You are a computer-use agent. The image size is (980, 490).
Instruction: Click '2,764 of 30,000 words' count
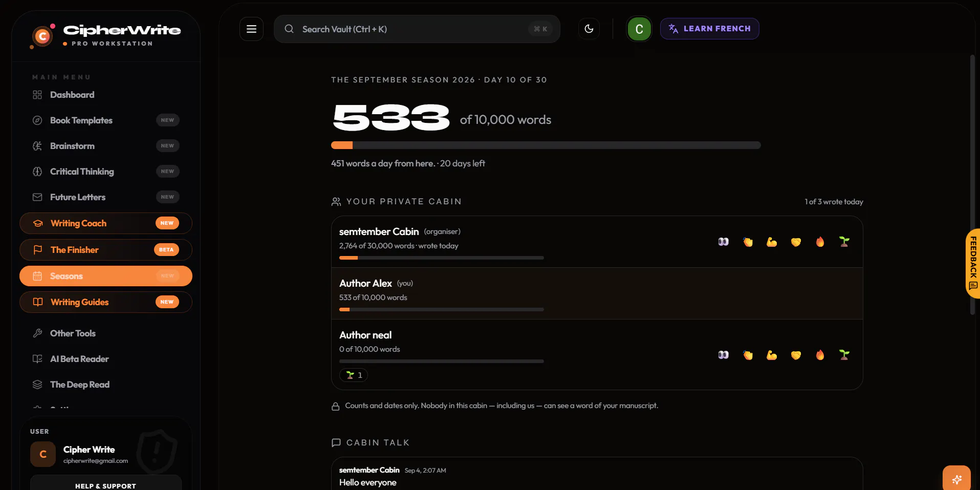point(377,246)
